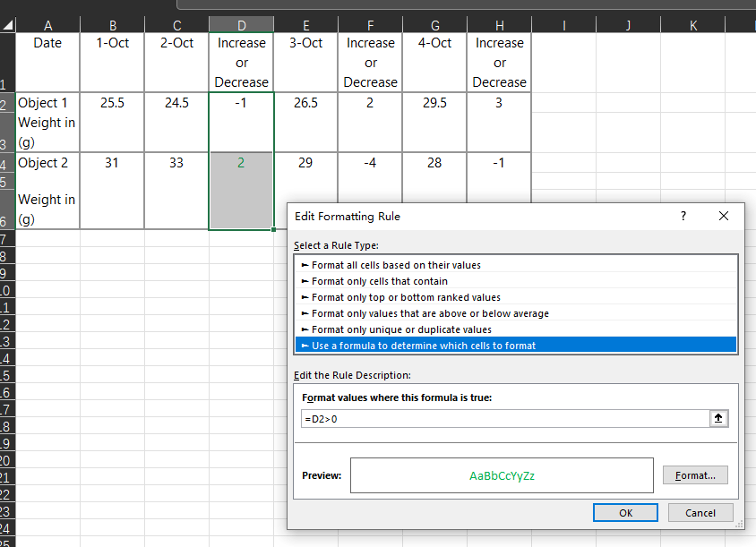This screenshot has height=547, width=756.
Task: Click cell D2 showing -1
Action: (x=242, y=122)
